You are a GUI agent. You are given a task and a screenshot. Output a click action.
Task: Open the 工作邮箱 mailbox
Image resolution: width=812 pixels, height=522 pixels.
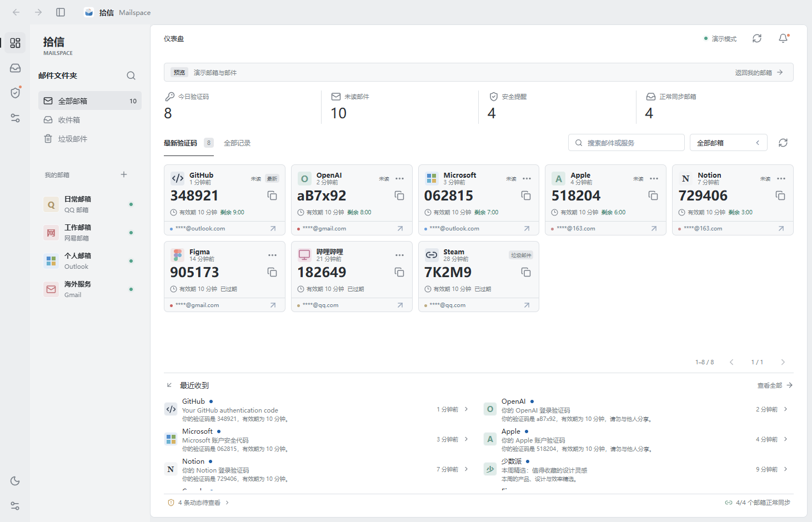(90, 233)
